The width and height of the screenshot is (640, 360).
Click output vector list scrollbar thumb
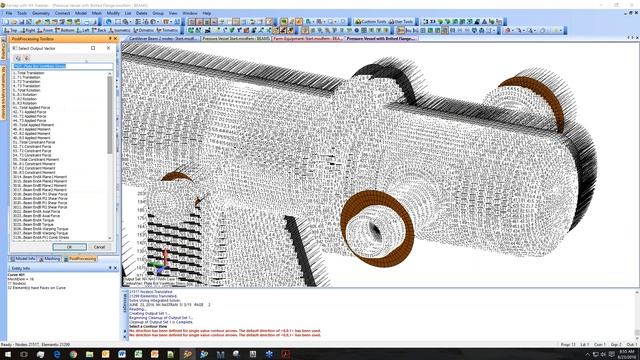tap(110, 115)
